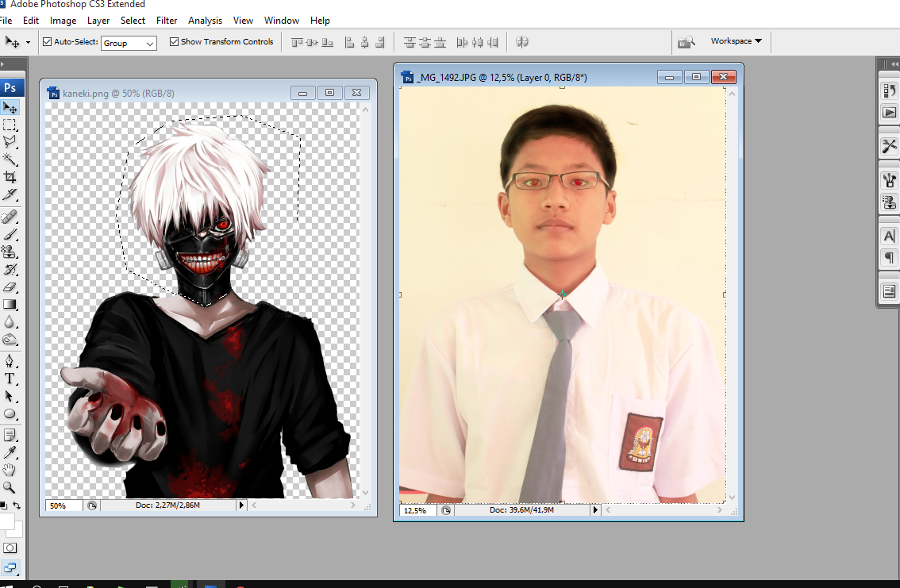Select the Eraser tool

10,286
